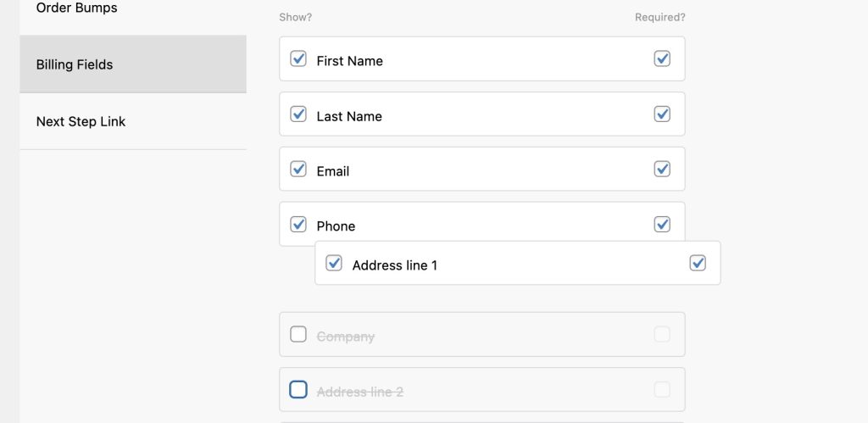Toggle the Required checkbox for Email

coord(662,170)
